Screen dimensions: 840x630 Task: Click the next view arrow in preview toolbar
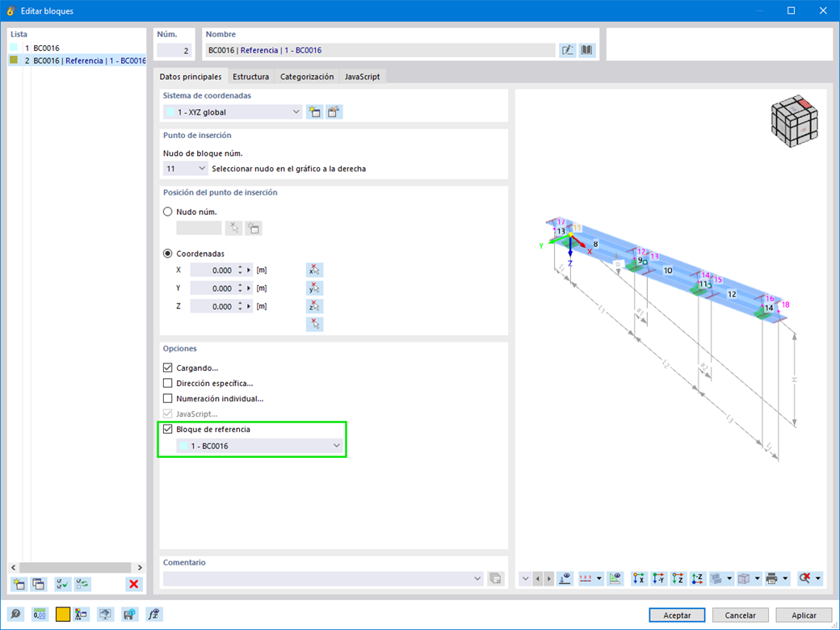tap(548, 578)
